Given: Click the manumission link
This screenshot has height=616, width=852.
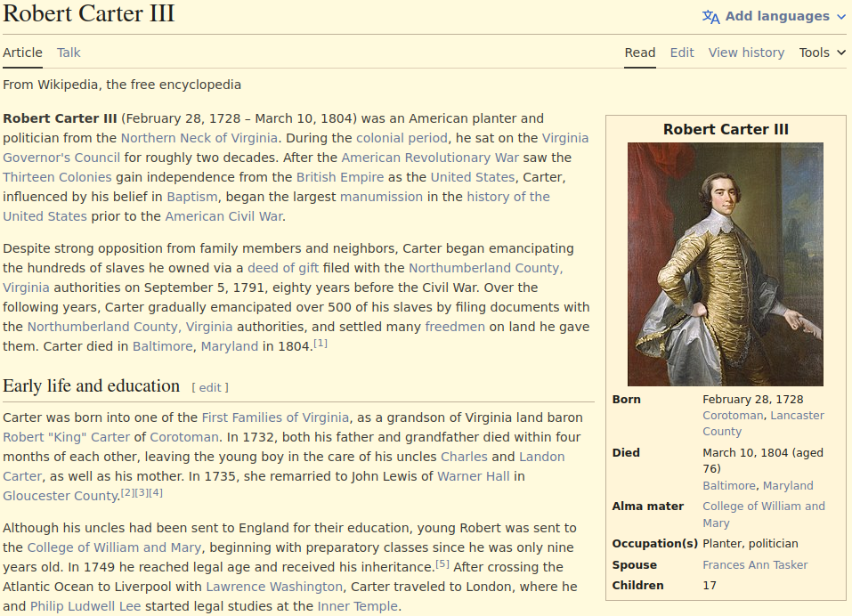Looking at the screenshot, I should (381, 197).
